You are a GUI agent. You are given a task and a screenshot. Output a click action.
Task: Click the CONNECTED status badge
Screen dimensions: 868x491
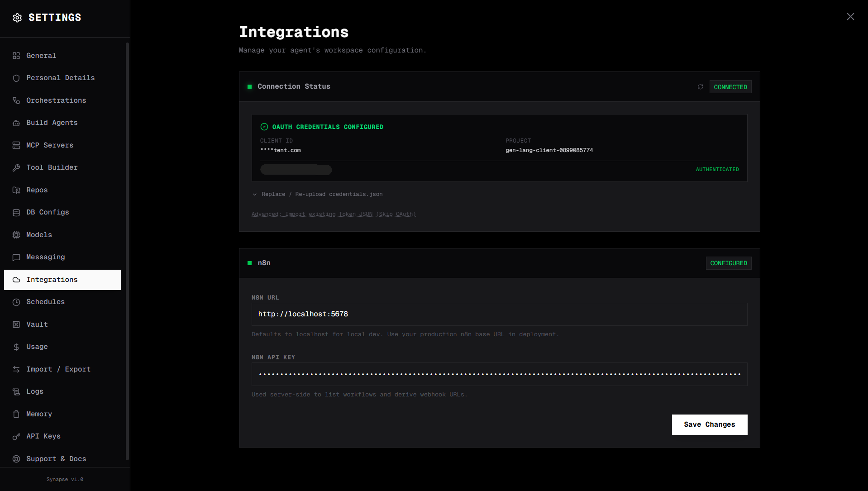pyautogui.click(x=730, y=87)
